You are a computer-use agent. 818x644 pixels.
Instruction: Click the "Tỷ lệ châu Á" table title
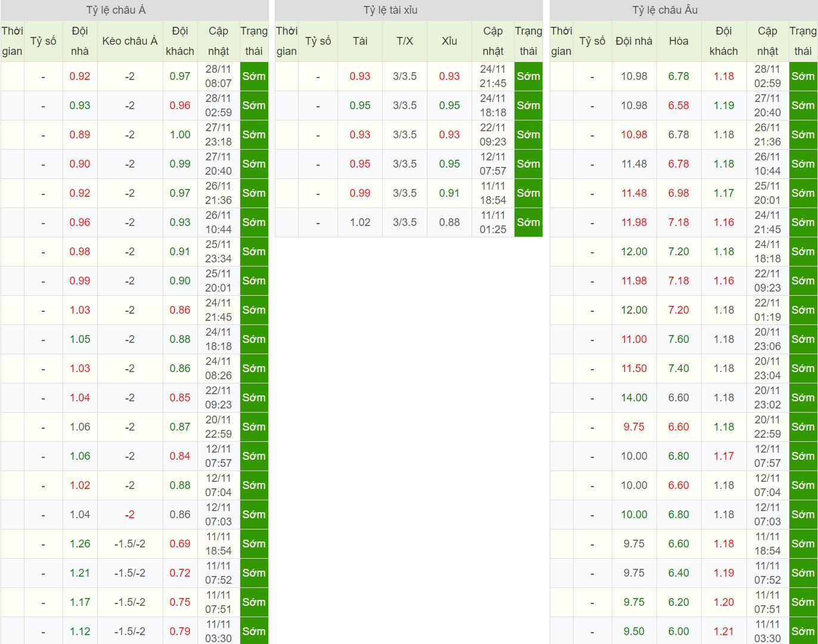pos(116,10)
